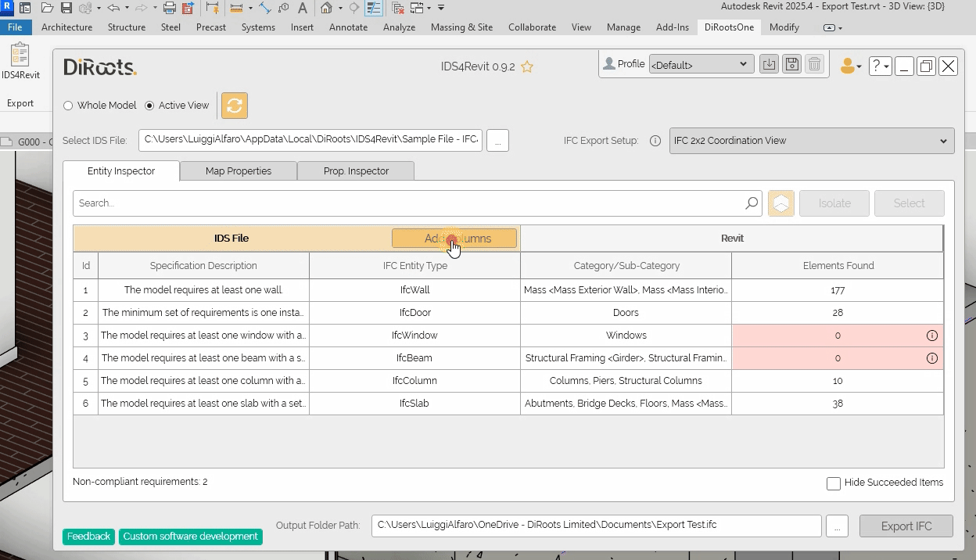The image size is (976, 560).
Task: Open the File menu tab
Action: click(16, 27)
